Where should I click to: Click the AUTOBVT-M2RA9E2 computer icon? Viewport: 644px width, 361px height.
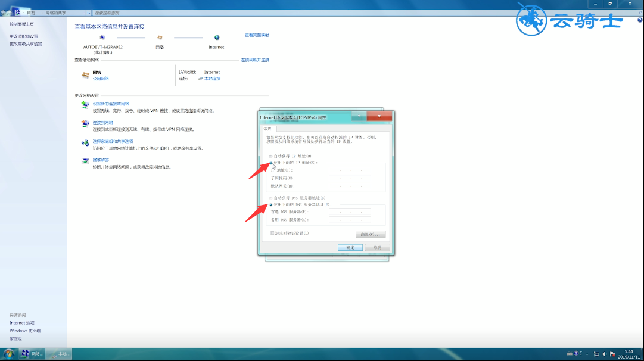click(x=102, y=38)
